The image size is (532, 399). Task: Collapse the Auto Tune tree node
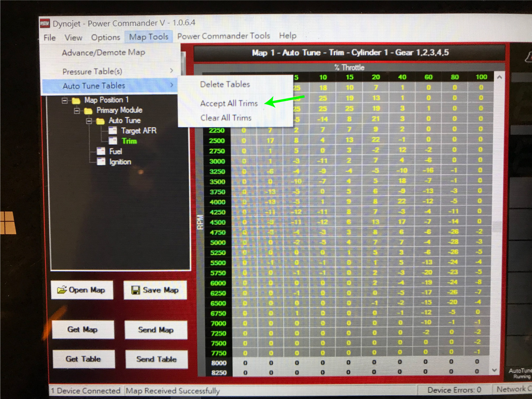click(x=90, y=121)
